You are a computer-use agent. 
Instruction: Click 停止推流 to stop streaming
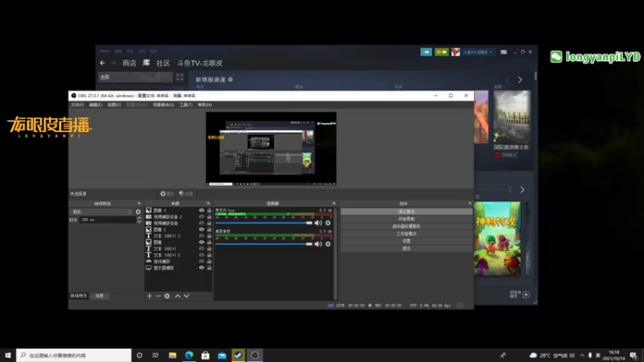[x=407, y=212]
